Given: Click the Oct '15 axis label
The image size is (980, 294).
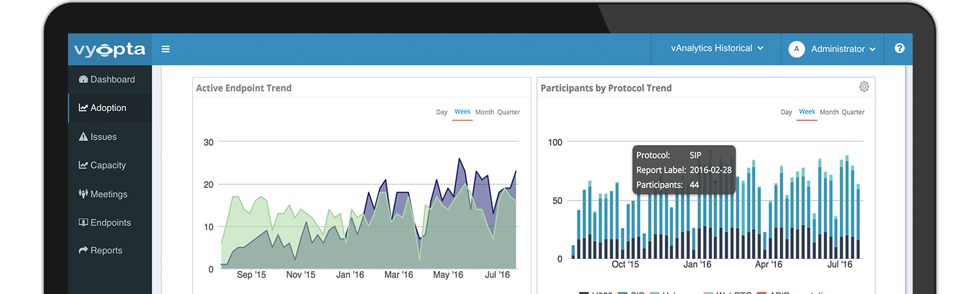Looking at the screenshot, I should 625,265.
